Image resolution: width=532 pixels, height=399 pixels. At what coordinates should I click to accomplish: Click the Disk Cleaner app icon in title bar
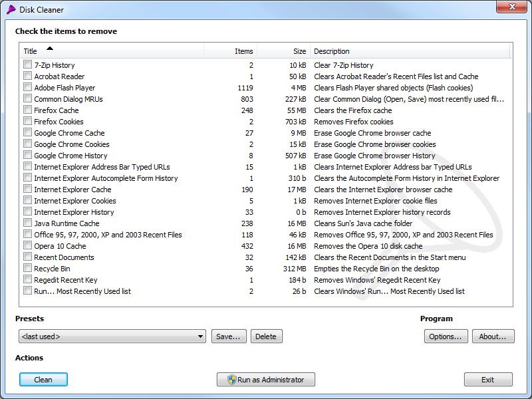tap(11, 9)
